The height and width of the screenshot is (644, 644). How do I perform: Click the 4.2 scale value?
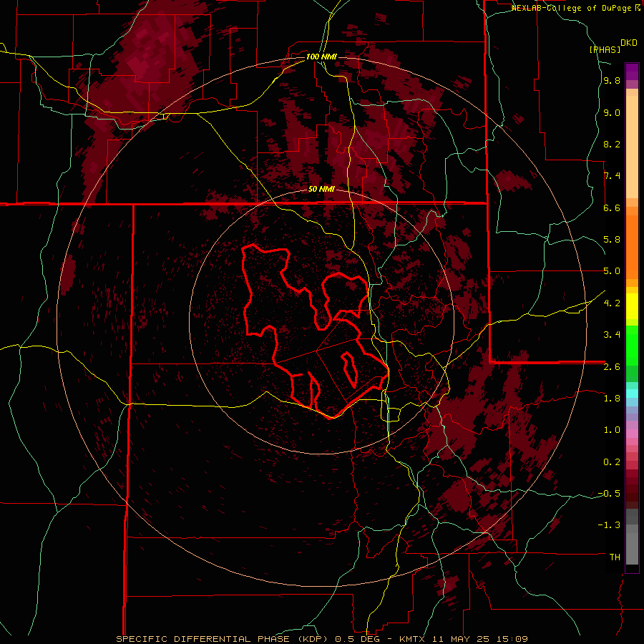(x=612, y=303)
